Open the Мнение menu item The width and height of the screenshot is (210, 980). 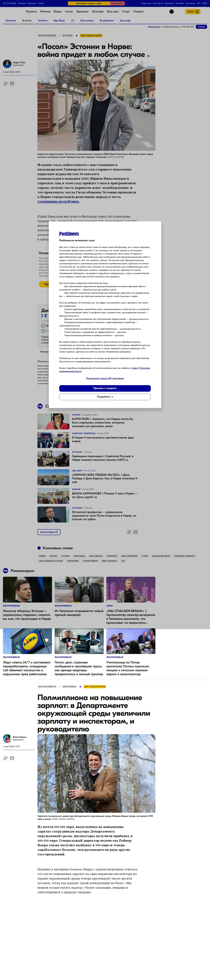click(45, 11)
